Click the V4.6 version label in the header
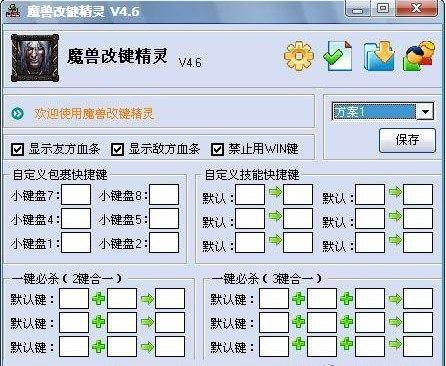This screenshot has height=366, width=446. [190, 62]
